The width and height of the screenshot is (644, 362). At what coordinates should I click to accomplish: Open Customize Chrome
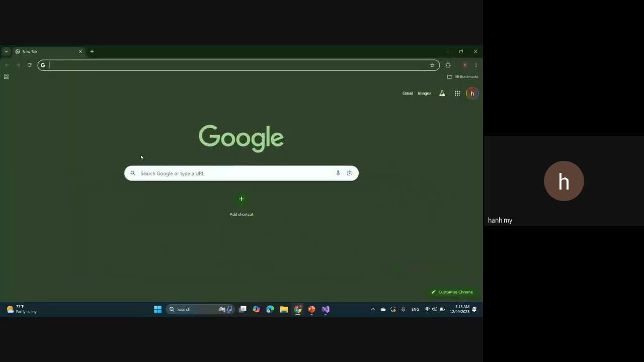[452, 292]
